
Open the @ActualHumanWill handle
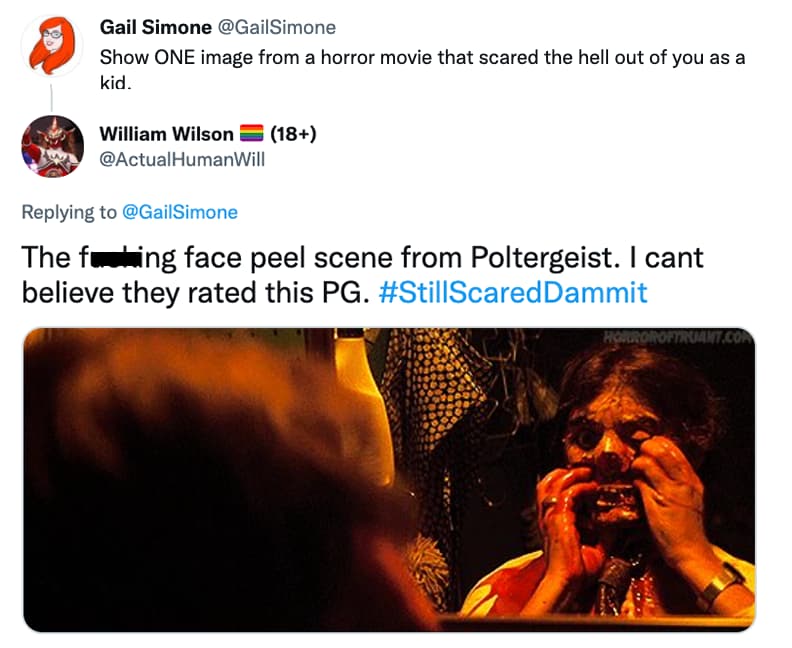pyautogui.click(x=182, y=159)
